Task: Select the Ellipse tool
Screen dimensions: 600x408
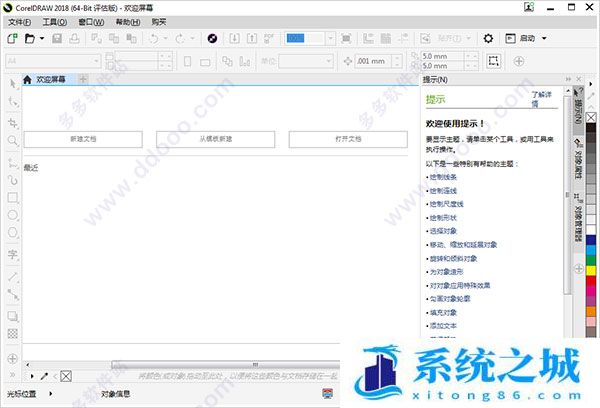Action: 13,215
